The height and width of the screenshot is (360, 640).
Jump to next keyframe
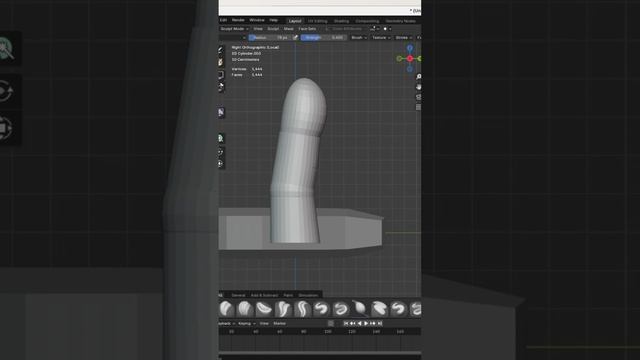tap(373, 323)
